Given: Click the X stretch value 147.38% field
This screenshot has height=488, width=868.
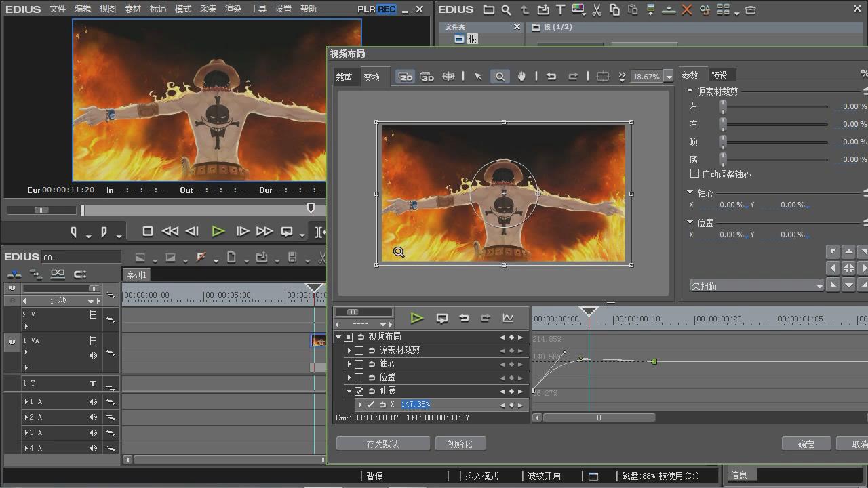Looking at the screenshot, I should (415, 405).
